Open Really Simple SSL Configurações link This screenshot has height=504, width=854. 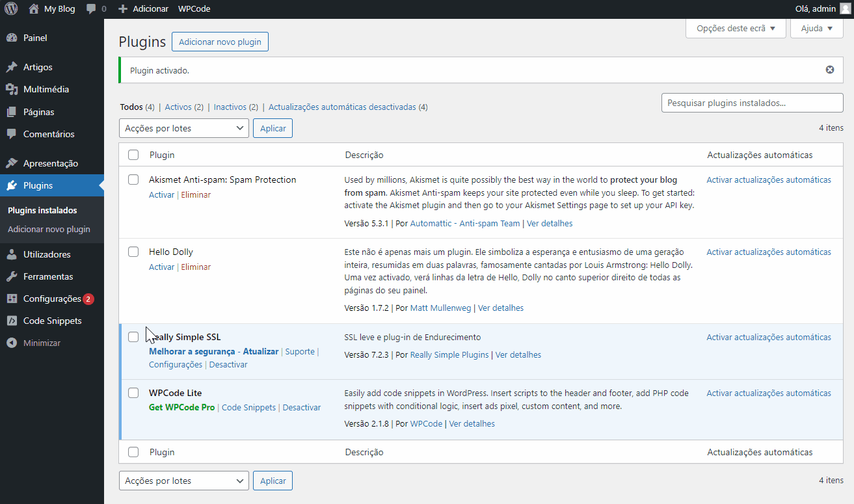coord(176,365)
